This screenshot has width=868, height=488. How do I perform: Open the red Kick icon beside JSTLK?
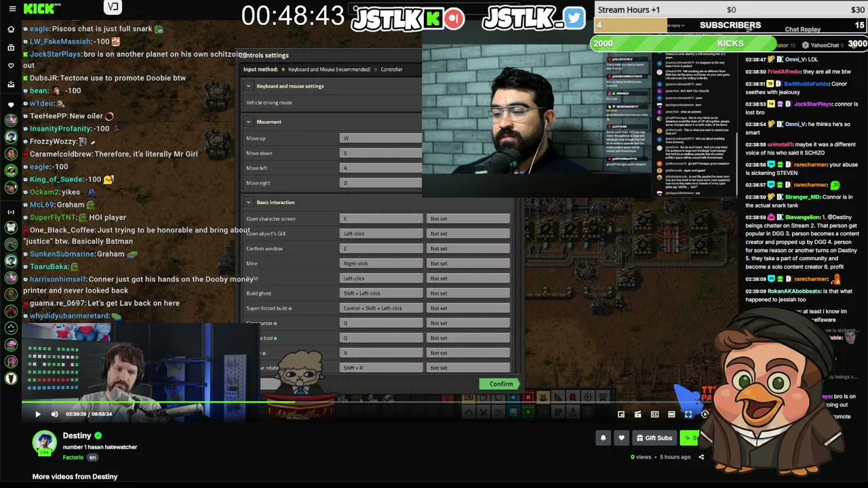coord(454,18)
